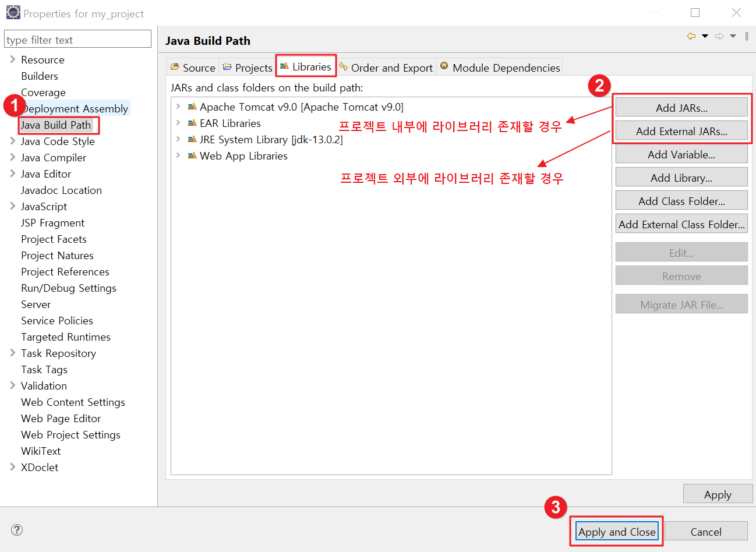Open the Project References page
The image size is (756, 552).
(x=65, y=271)
